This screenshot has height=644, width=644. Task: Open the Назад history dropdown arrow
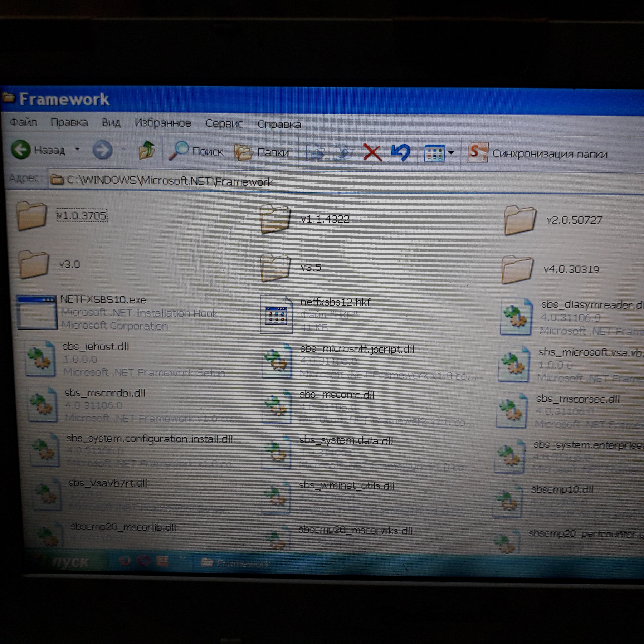[x=77, y=149]
